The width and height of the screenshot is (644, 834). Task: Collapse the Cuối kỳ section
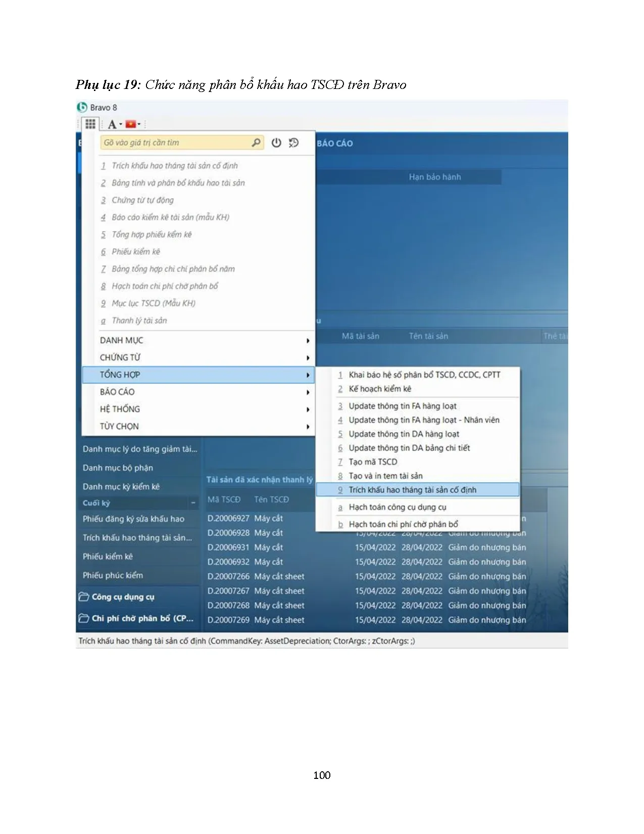point(193,503)
